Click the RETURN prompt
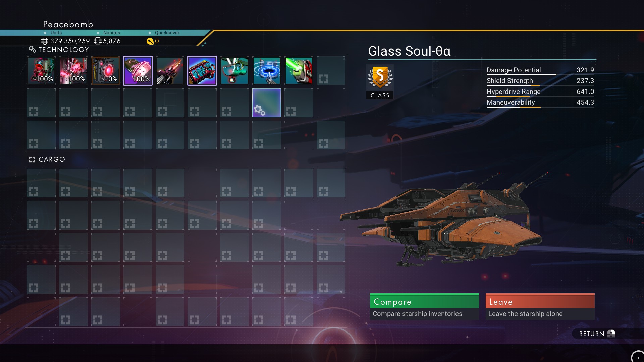644x362 pixels. [x=597, y=334]
